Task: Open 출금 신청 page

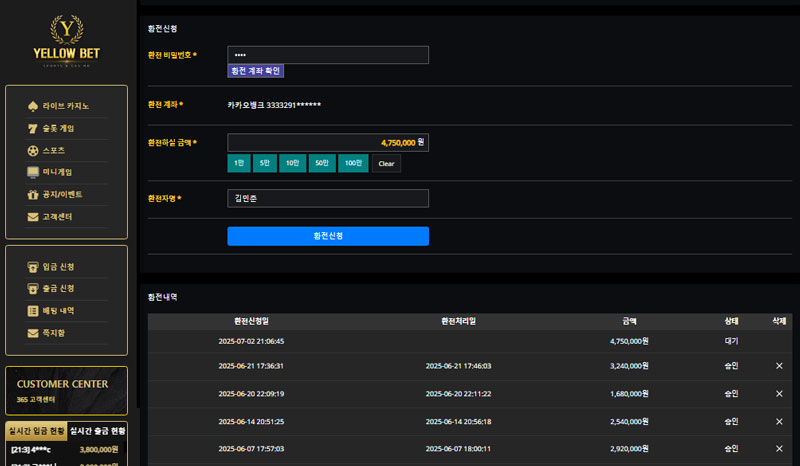Action: [x=58, y=289]
